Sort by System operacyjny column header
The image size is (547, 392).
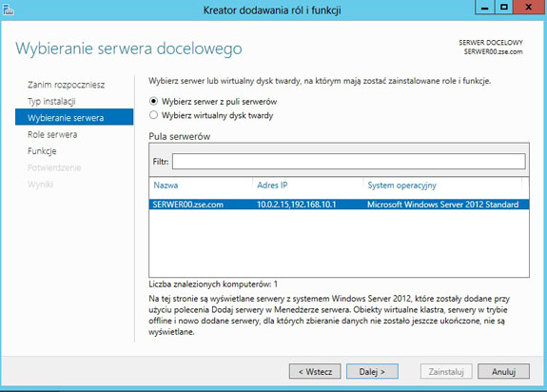tap(401, 186)
